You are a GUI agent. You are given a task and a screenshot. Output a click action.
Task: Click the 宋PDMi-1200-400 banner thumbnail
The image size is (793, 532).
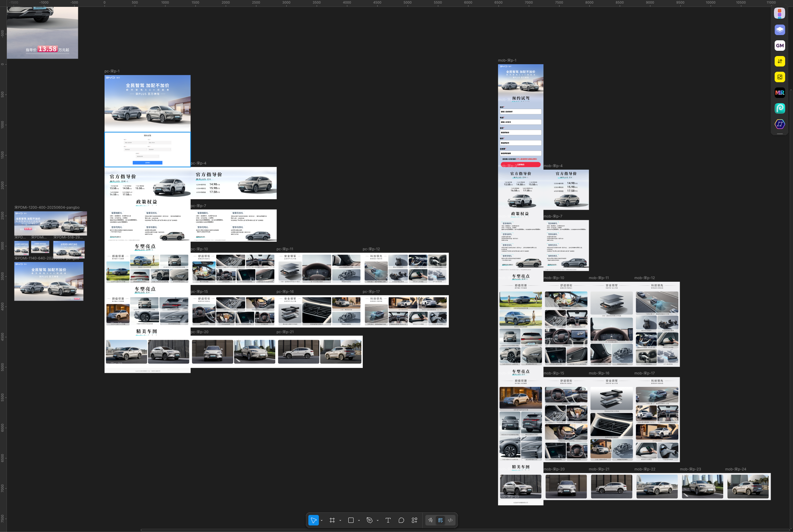point(50,223)
